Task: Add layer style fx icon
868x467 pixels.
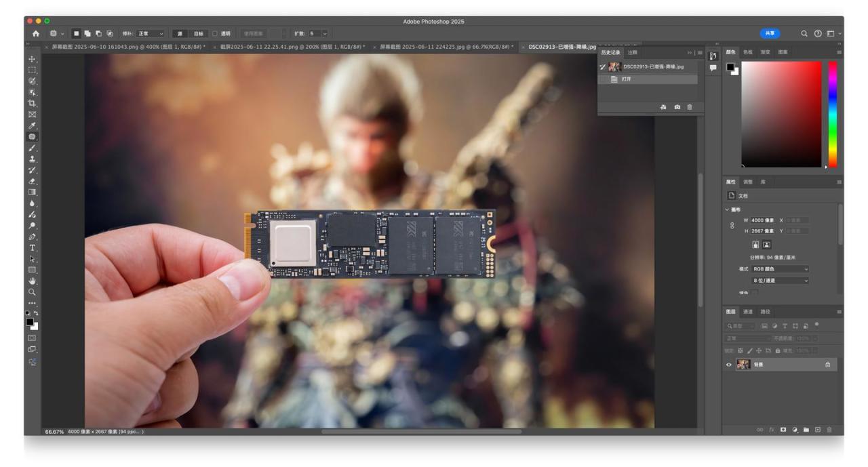Action: click(772, 430)
